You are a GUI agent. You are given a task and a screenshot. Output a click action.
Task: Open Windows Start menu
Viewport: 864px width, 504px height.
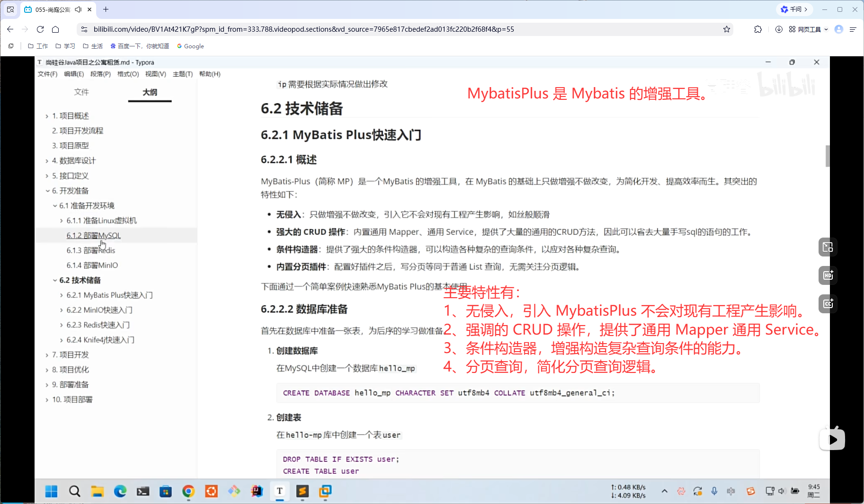(51, 492)
